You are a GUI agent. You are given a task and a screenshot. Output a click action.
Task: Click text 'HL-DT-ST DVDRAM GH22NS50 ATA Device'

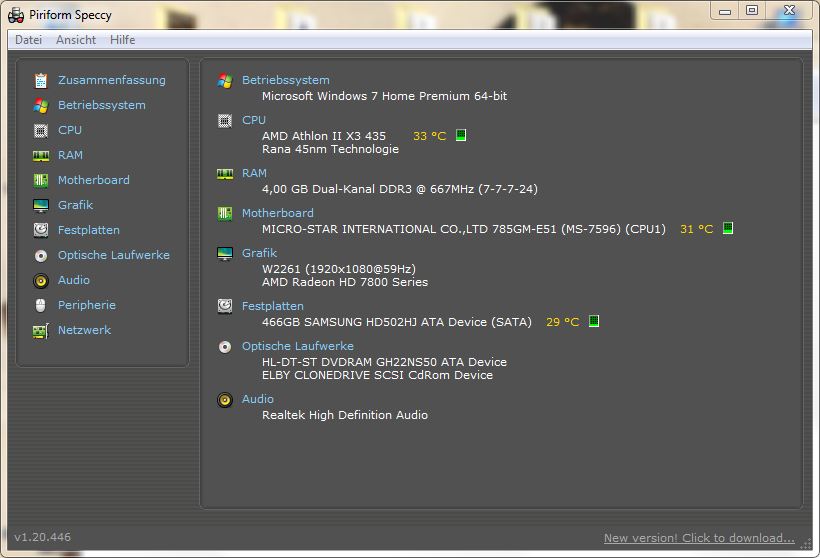tap(384, 362)
